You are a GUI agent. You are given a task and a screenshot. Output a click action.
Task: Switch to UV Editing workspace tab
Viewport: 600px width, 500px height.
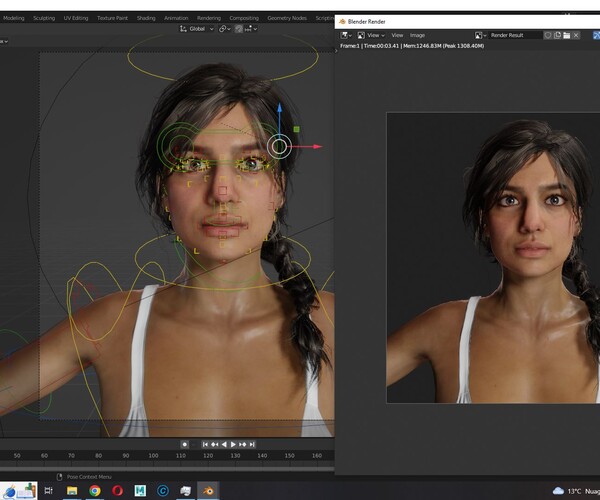tap(76, 18)
